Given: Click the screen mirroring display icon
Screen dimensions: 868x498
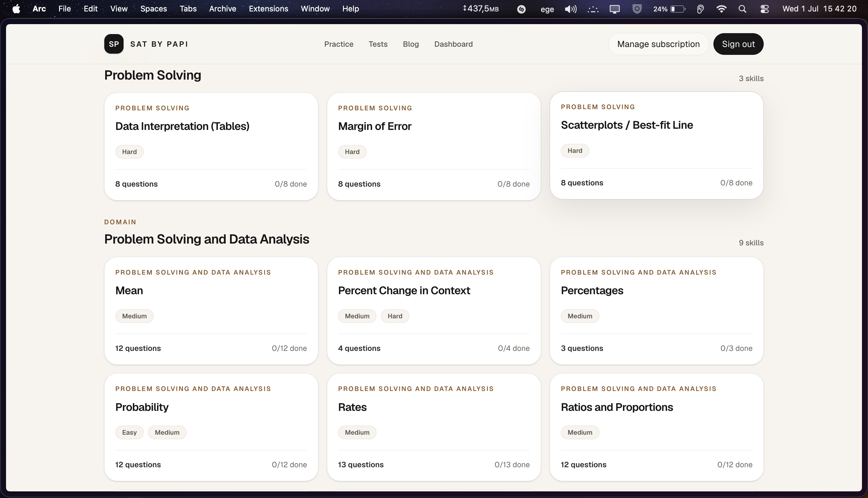Looking at the screenshot, I should (614, 9).
